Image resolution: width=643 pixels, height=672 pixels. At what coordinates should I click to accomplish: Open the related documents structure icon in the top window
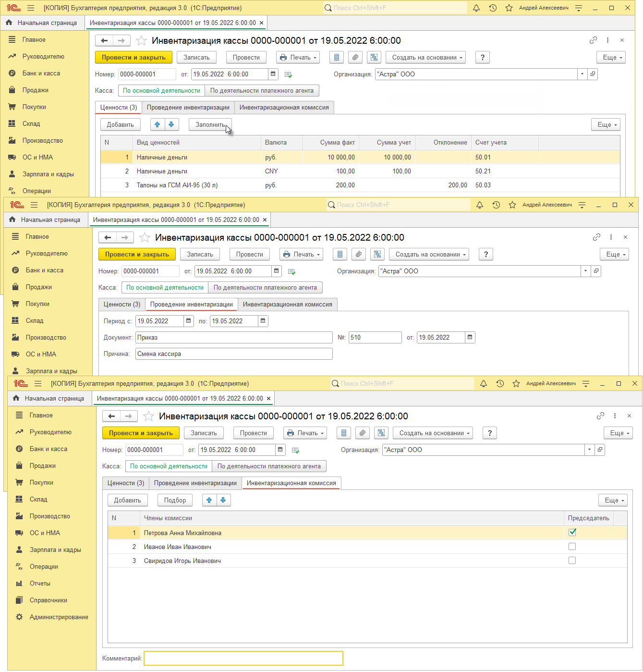pyautogui.click(x=374, y=57)
